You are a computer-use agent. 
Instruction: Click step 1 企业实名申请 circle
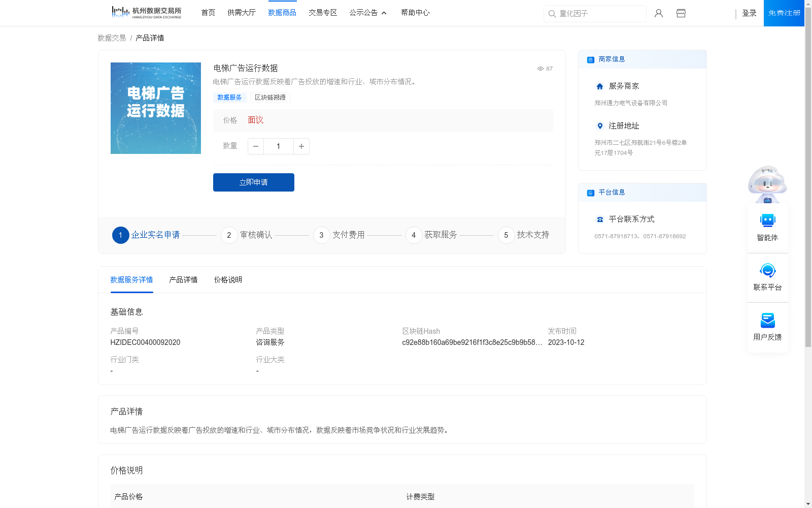point(120,235)
